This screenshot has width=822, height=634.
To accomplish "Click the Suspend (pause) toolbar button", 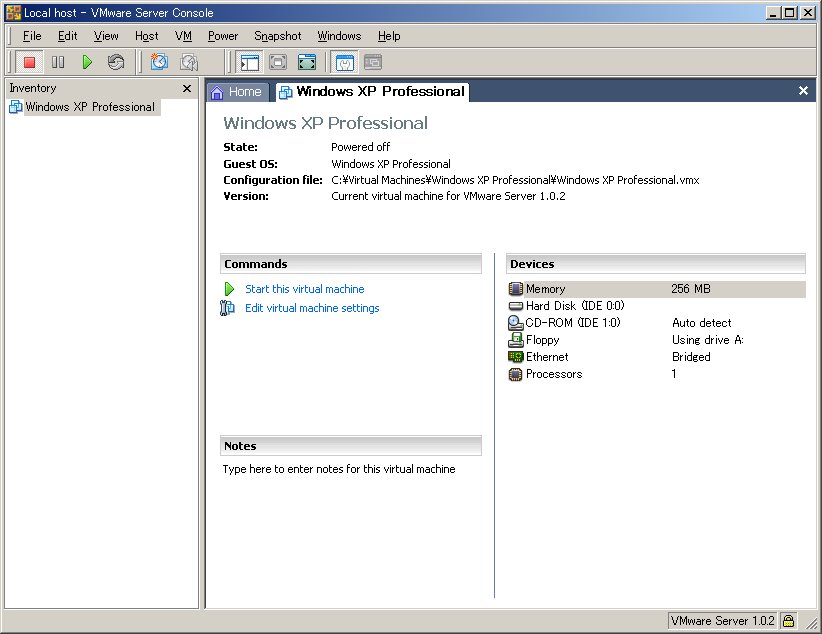I will [58, 62].
